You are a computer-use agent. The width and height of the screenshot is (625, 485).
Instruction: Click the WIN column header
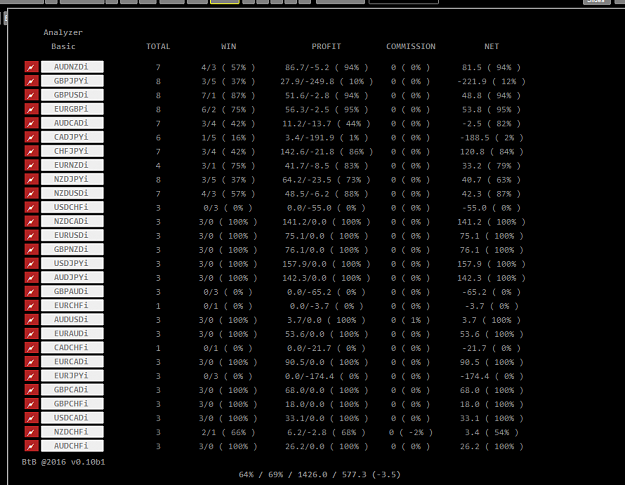coord(228,46)
